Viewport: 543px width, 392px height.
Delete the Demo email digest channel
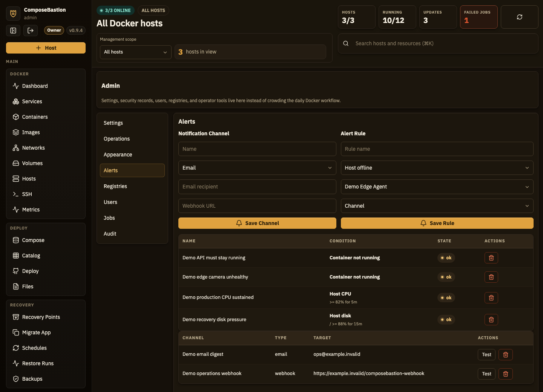point(506,355)
